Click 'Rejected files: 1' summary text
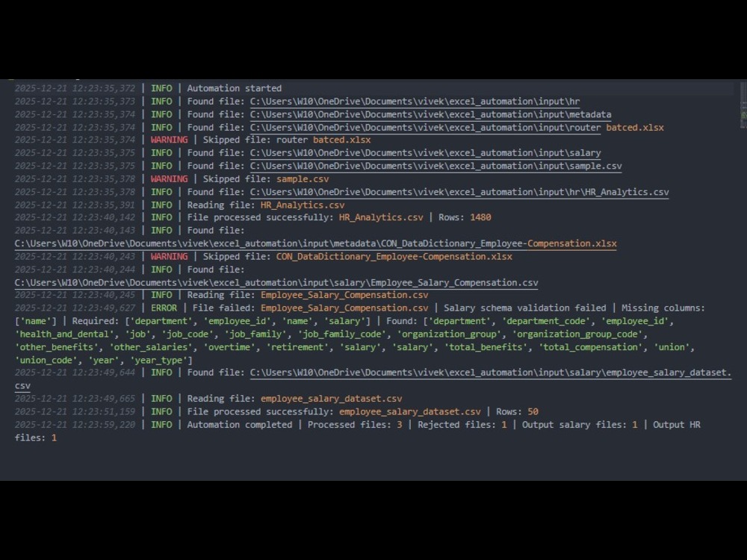The height and width of the screenshot is (560, 747). pyautogui.click(x=462, y=425)
